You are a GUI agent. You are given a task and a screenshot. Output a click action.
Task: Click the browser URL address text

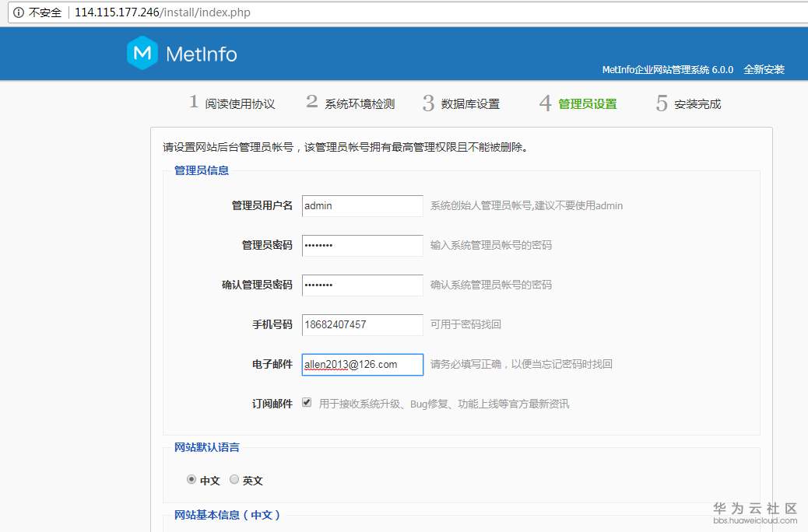pos(163,12)
